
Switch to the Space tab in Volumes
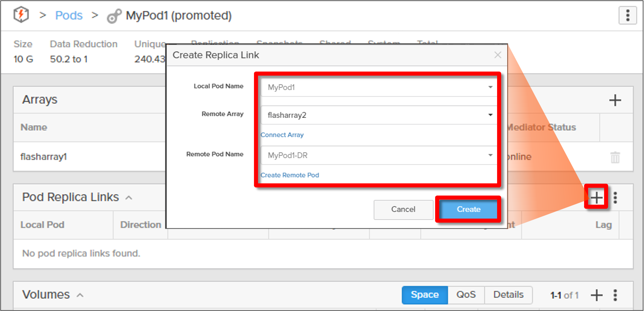point(425,295)
